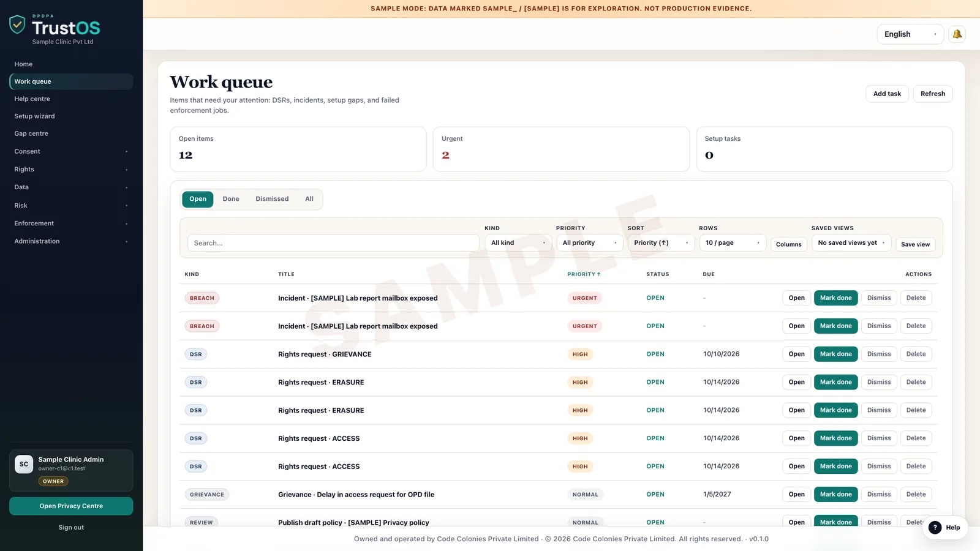The width and height of the screenshot is (980, 551).
Task: Open the Setup wizard page
Action: pos(71,116)
